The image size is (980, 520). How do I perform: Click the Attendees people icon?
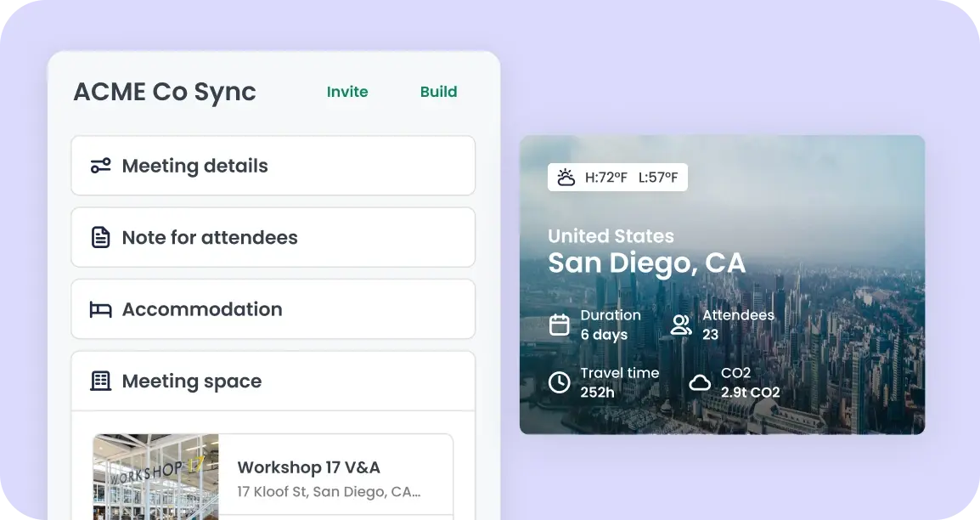pyautogui.click(x=681, y=325)
